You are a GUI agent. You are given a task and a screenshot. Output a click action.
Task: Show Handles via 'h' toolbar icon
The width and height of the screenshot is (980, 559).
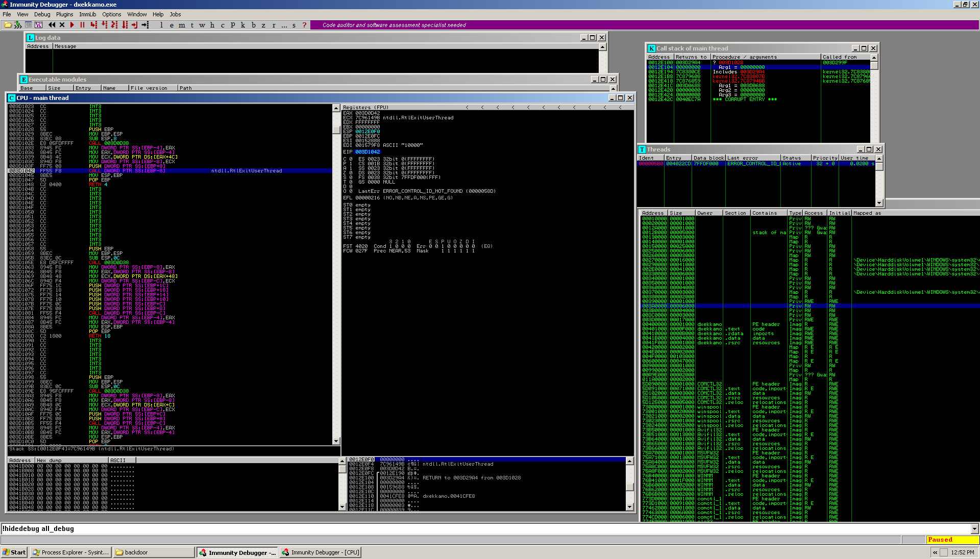point(212,24)
